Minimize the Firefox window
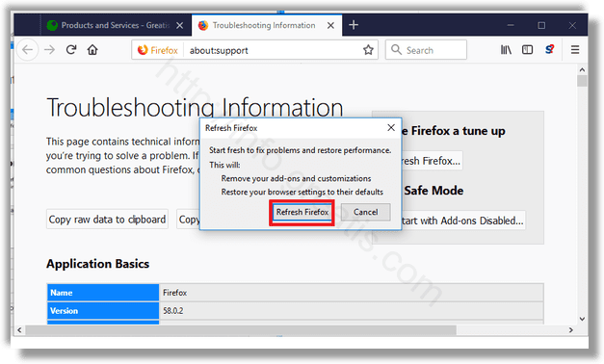 click(511, 25)
